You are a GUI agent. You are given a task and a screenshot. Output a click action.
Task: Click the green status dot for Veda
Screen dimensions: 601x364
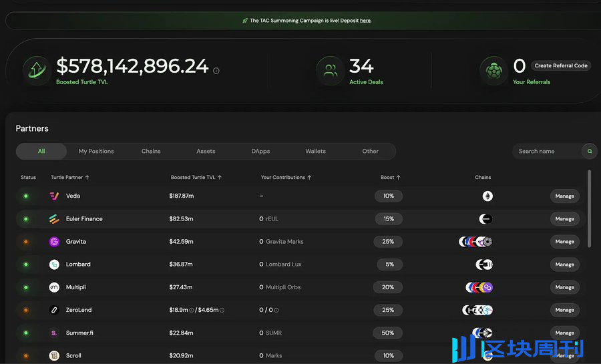click(26, 196)
